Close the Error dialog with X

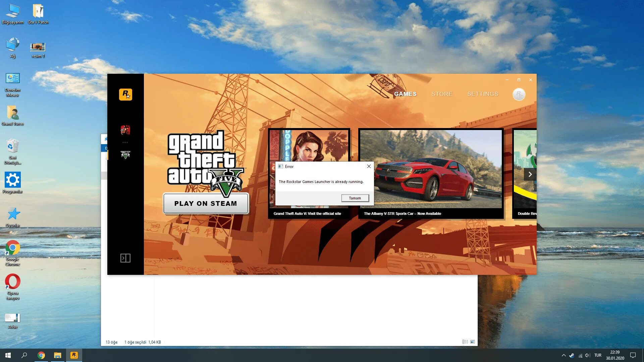click(369, 166)
